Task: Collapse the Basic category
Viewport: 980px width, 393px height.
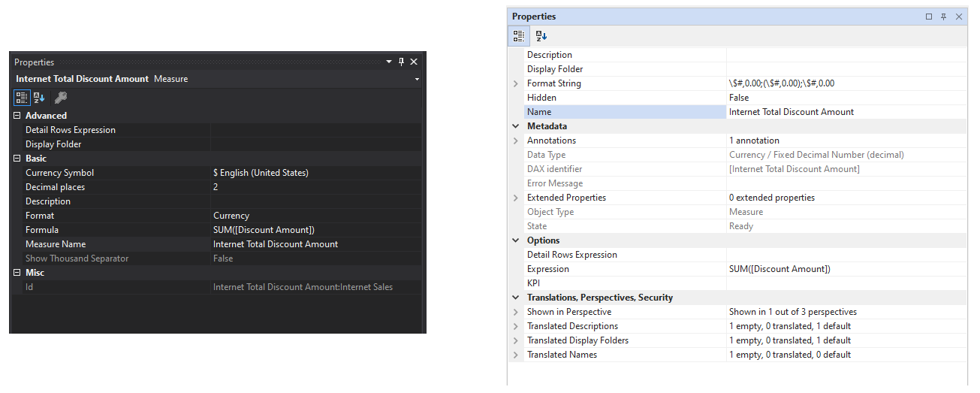Action: click(x=17, y=159)
